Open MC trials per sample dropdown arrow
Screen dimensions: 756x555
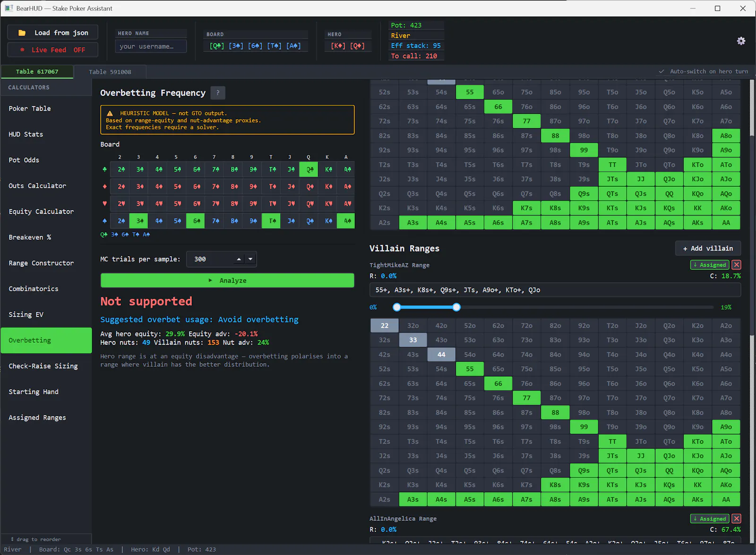click(250, 259)
